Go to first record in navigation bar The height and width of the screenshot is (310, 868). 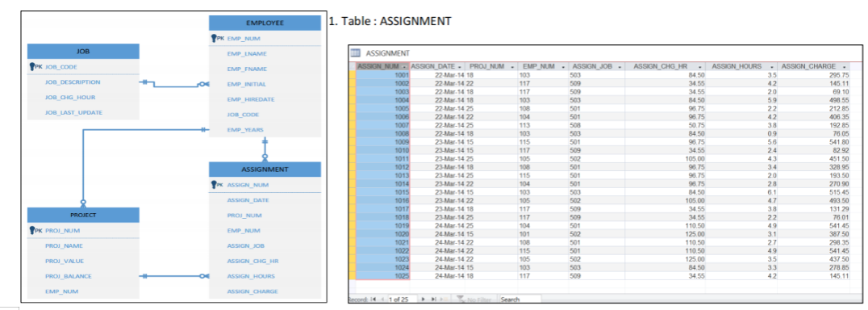pos(373,299)
